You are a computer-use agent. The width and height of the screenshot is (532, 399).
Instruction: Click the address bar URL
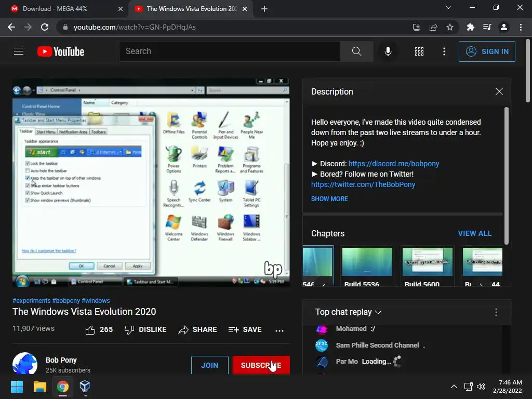click(135, 27)
